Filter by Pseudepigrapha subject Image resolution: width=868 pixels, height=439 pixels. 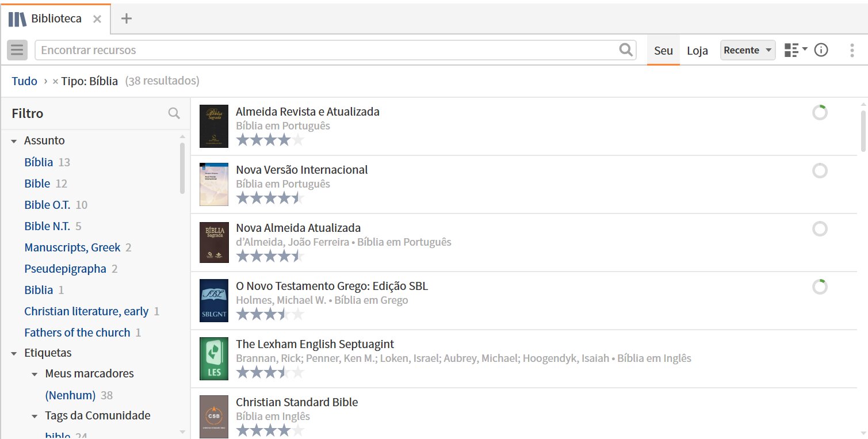(65, 269)
